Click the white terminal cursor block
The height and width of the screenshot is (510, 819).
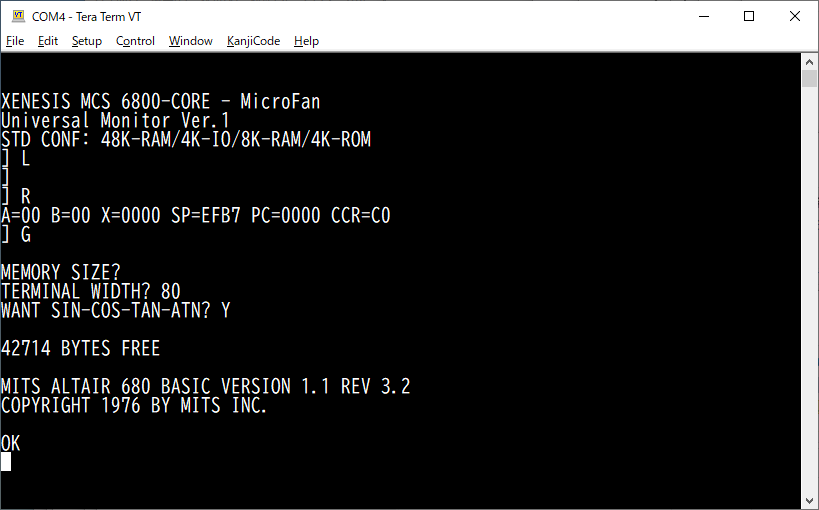point(6,462)
